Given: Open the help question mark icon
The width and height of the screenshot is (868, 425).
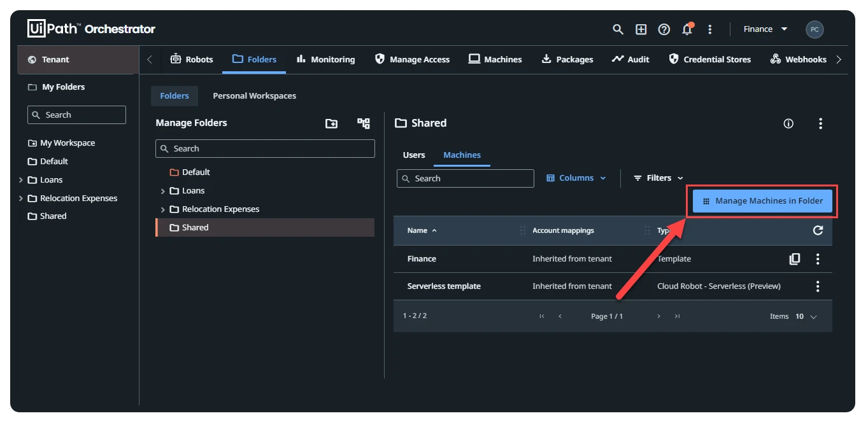Looking at the screenshot, I should click(664, 29).
